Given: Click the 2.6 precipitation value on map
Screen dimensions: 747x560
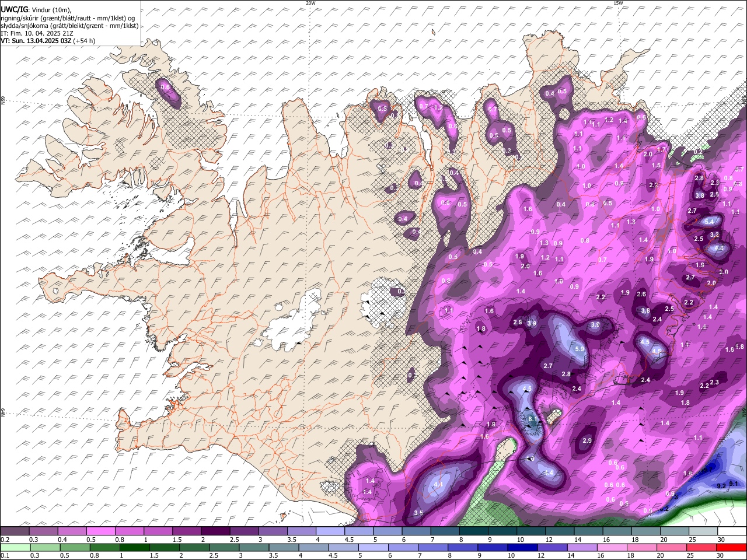Looking at the screenshot, I should 641,294.
